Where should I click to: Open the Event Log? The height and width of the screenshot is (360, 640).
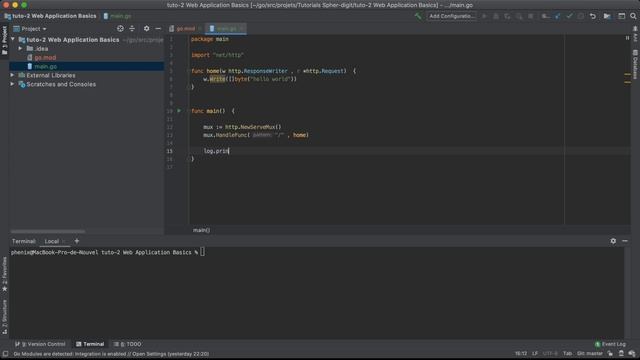tap(610, 344)
